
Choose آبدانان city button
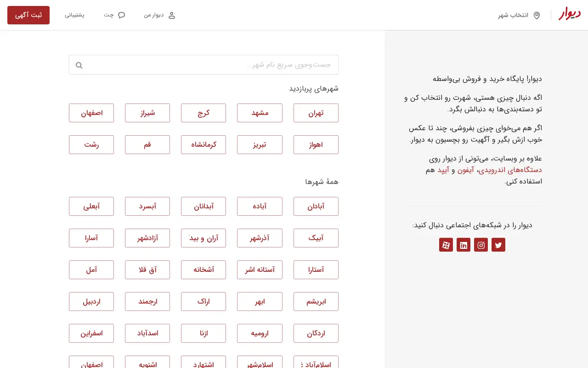point(204,206)
